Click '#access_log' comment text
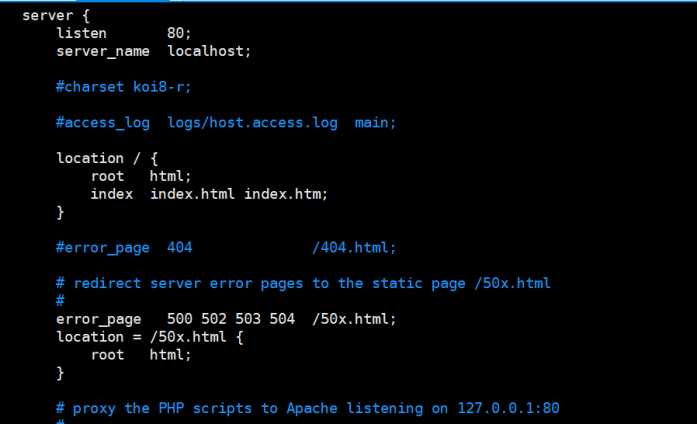697x424 pixels. click(103, 123)
